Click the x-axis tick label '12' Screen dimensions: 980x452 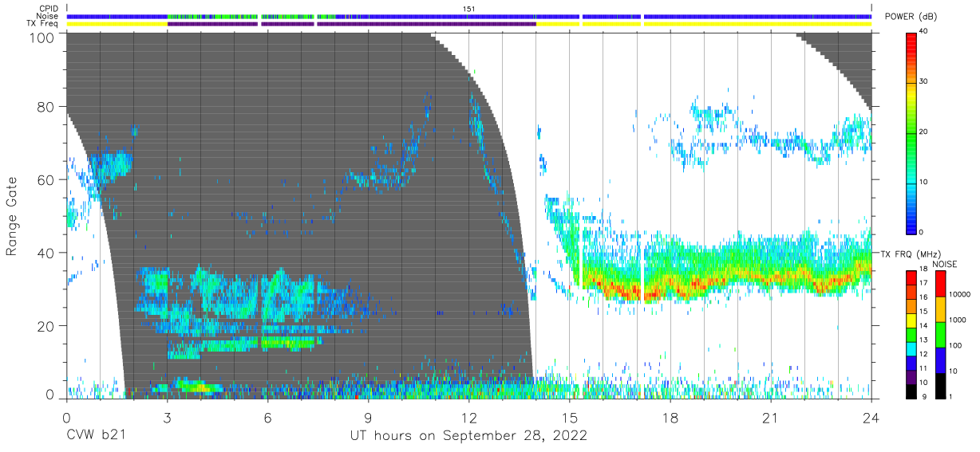pos(468,417)
